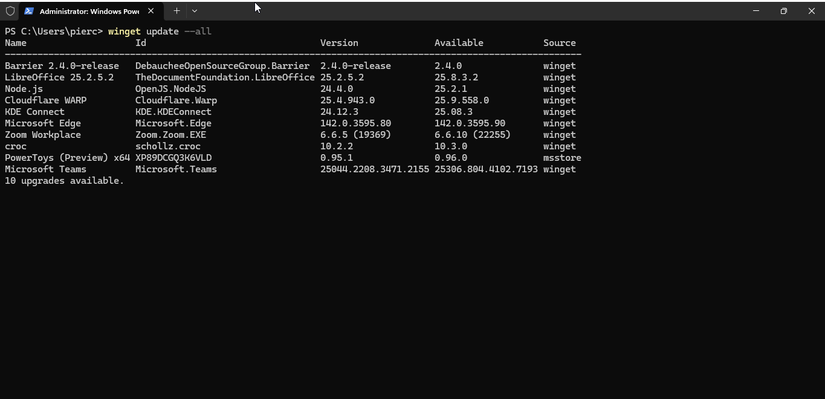This screenshot has width=825, height=399.
Task: Click the 'Version' column header
Action: click(x=339, y=43)
